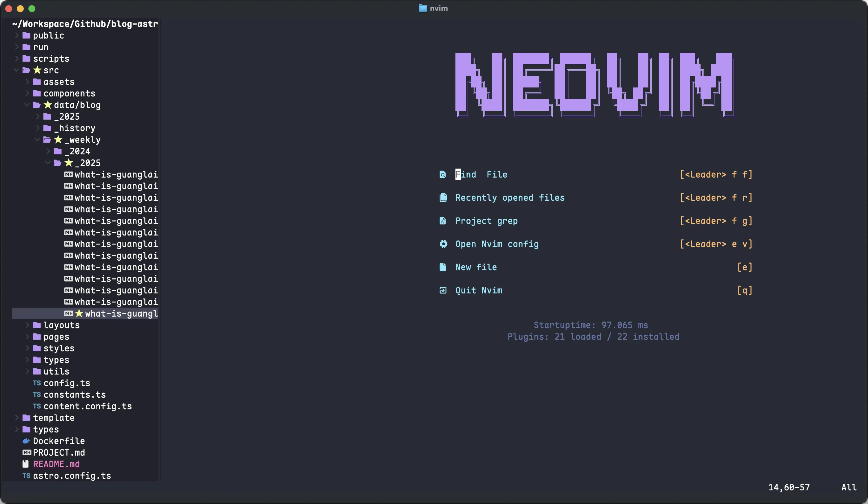Expand the public folder chevron
The height and width of the screenshot is (504, 868).
(17, 35)
